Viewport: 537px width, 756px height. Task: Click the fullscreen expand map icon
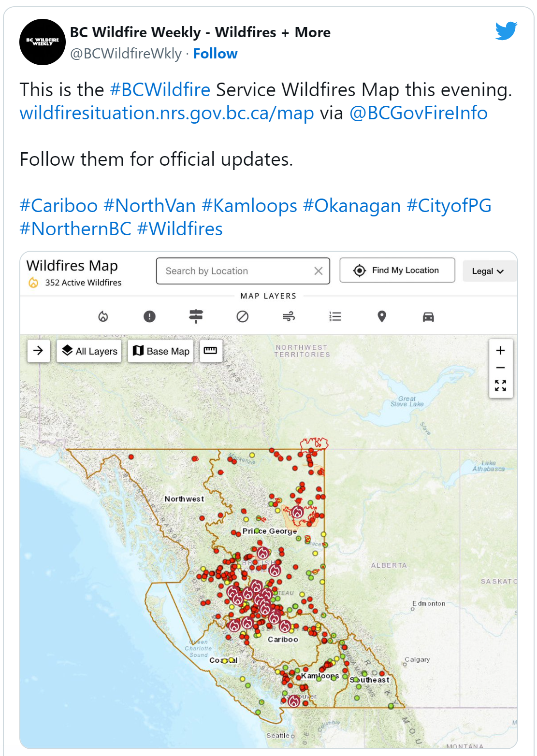tap(500, 385)
